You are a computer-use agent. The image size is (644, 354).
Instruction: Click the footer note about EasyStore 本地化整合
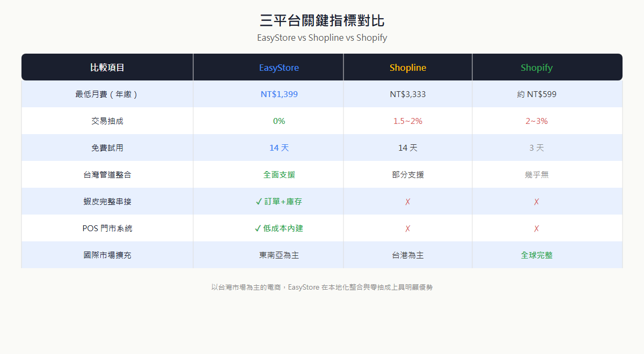(322, 287)
